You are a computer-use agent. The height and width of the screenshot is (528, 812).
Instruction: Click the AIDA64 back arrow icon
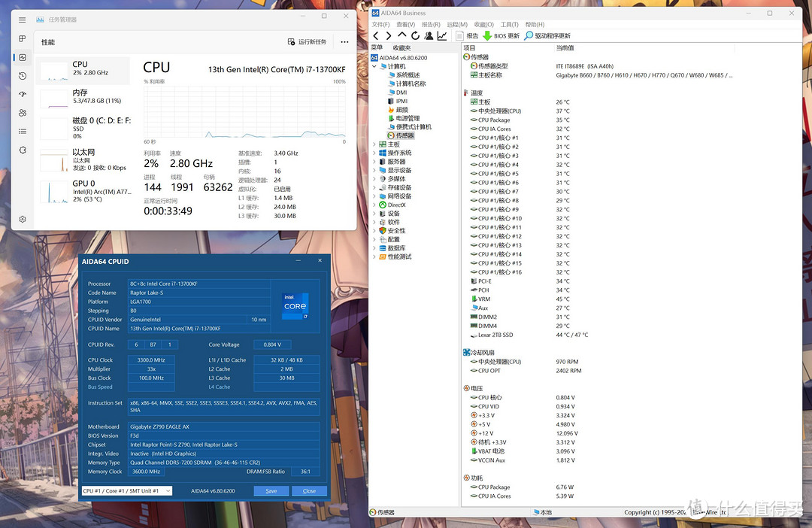coord(376,35)
